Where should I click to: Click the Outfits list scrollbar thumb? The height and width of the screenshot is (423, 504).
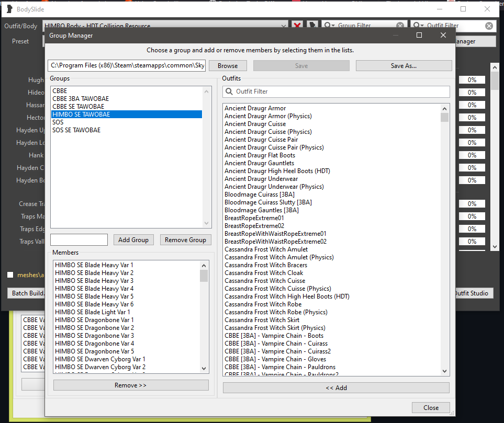pyautogui.click(x=444, y=118)
